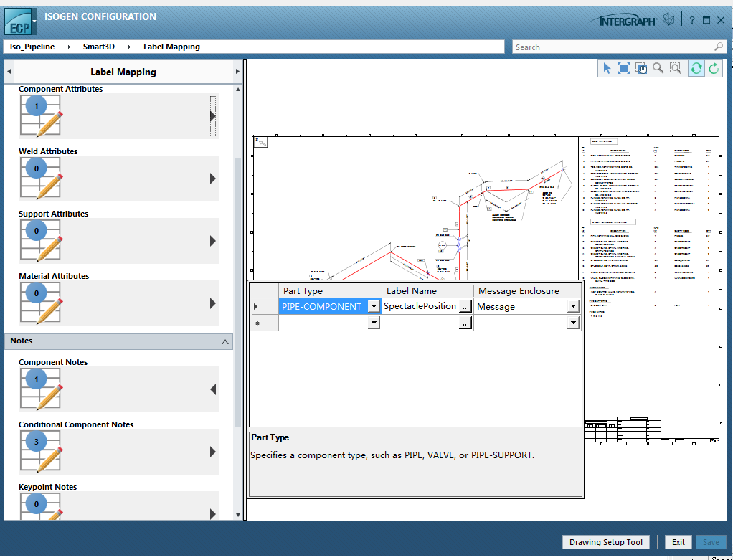Open Component Notes table editor icon
Screen dimensions: 733x560
click(41, 389)
